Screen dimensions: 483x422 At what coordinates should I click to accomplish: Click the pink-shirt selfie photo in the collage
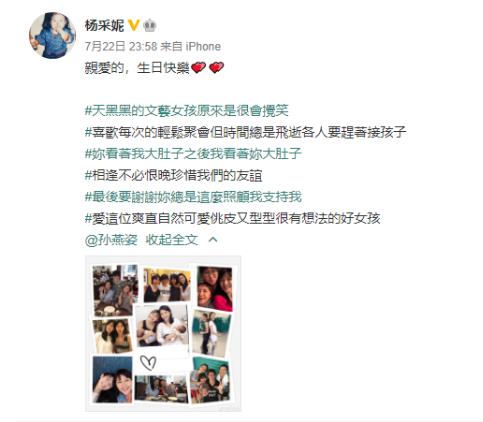coord(215,288)
